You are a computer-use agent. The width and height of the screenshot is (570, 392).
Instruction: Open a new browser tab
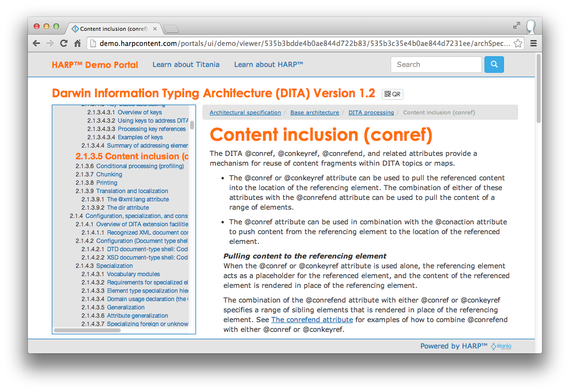pyautogui.click(x=171, y=29)
